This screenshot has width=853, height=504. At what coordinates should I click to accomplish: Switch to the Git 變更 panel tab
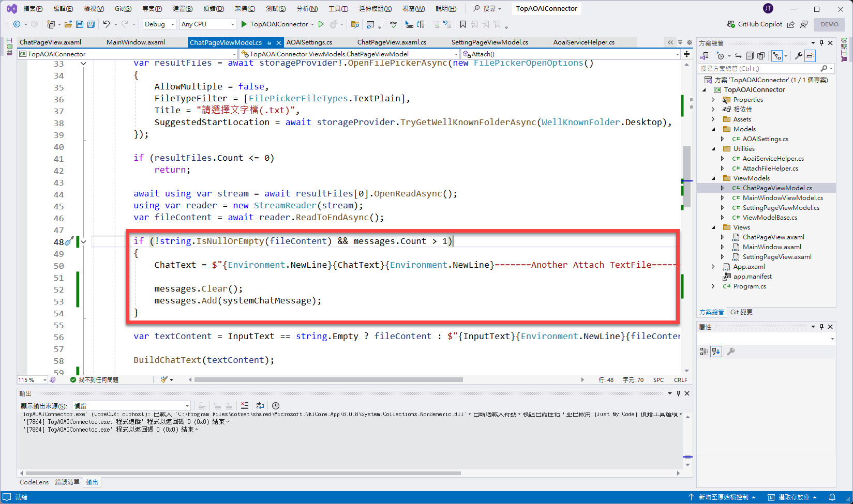click(x=741, y=312)
